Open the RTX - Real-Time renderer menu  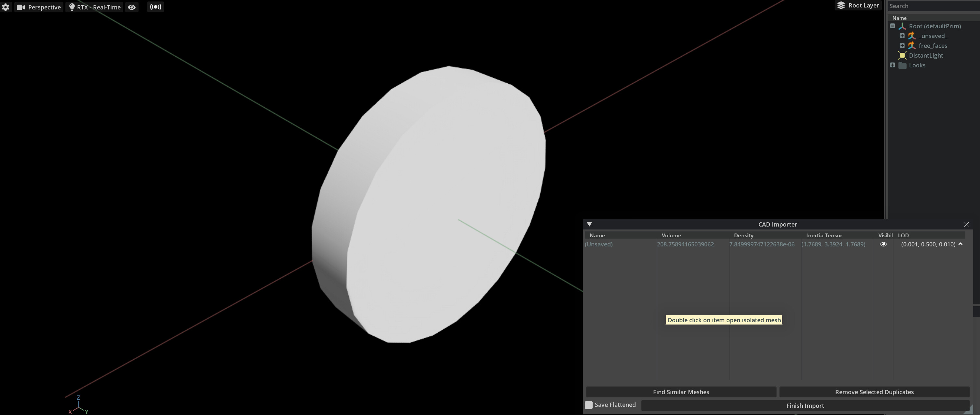[x=98, y=7]
